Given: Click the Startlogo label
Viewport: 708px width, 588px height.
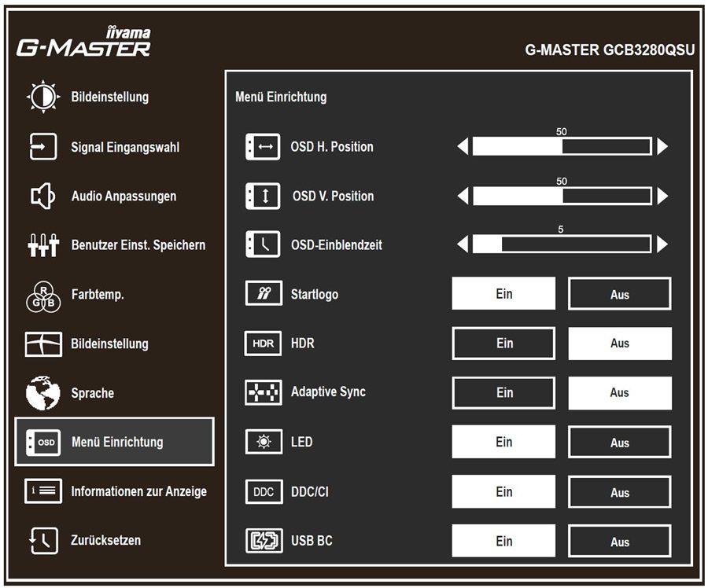Looking at the screenshot, I should pyautogui.click(x=314, y=294).
